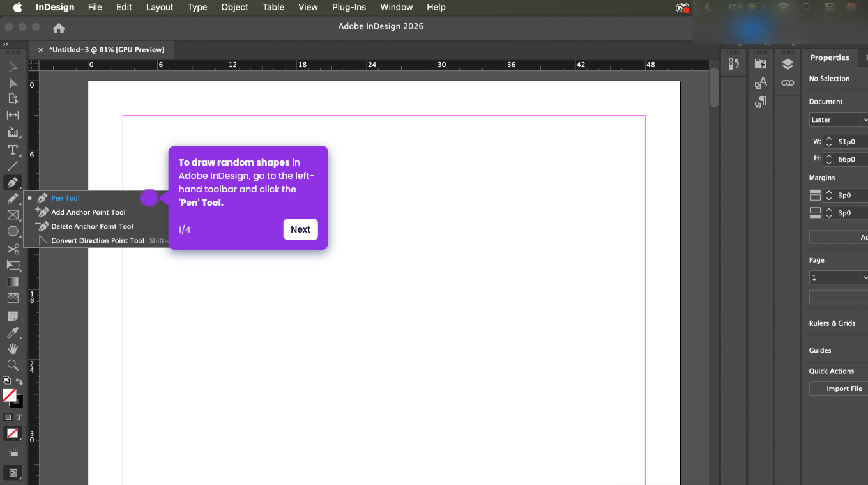The height and width of the screenshot is (485, 868).
Task: Click the width field 51p0
Action: click(851, 142)
